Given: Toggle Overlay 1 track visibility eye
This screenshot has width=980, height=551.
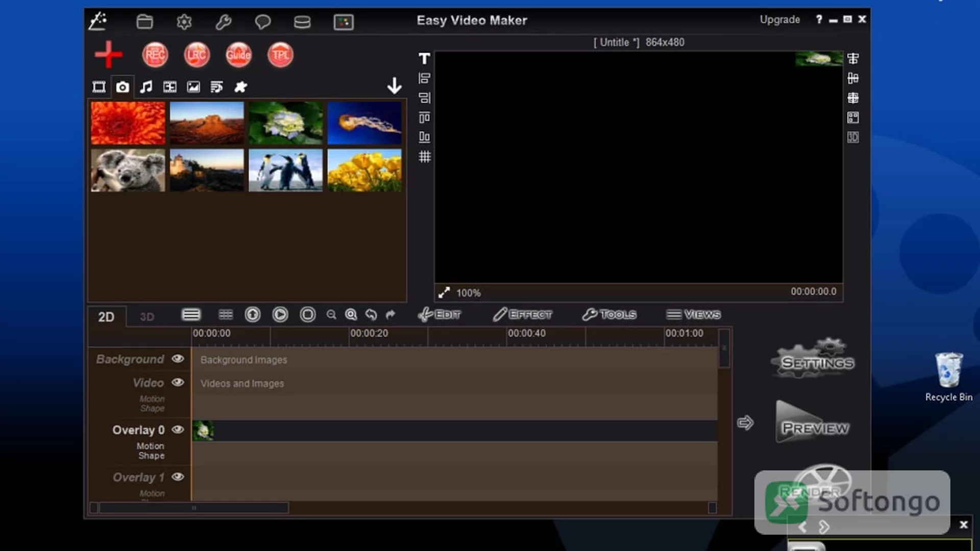Looking at the screenshot, I should coord(178,477).
